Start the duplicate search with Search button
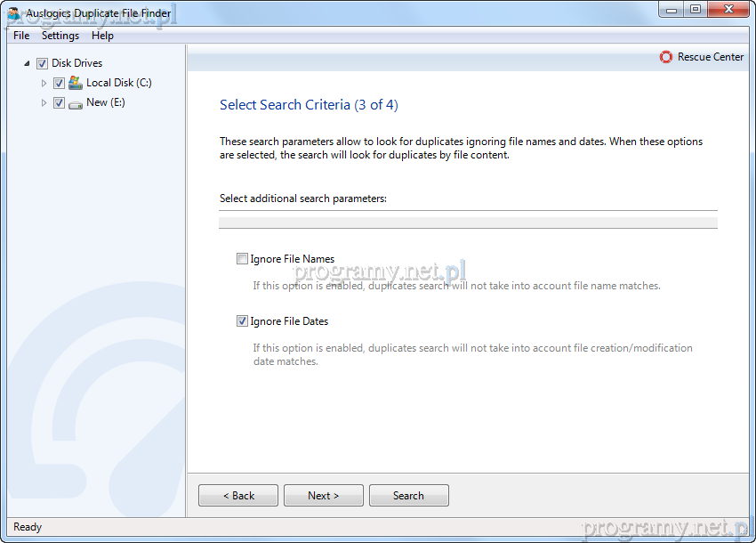The image size is (756, 543). tap(408, 496)
